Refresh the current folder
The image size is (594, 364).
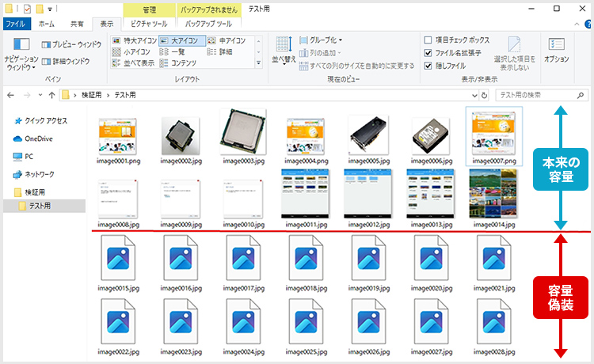[x=484, y=95]
